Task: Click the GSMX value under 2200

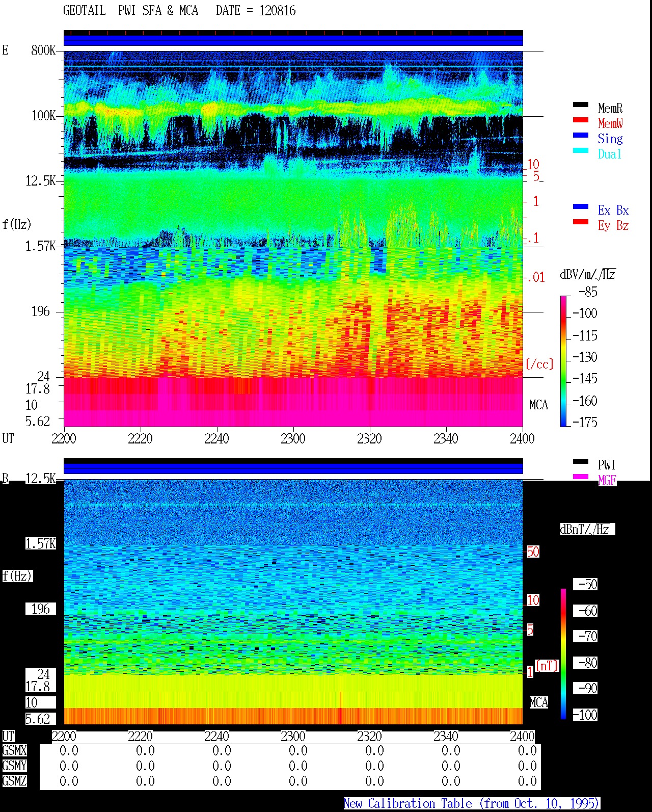Action: coord(69,750)
